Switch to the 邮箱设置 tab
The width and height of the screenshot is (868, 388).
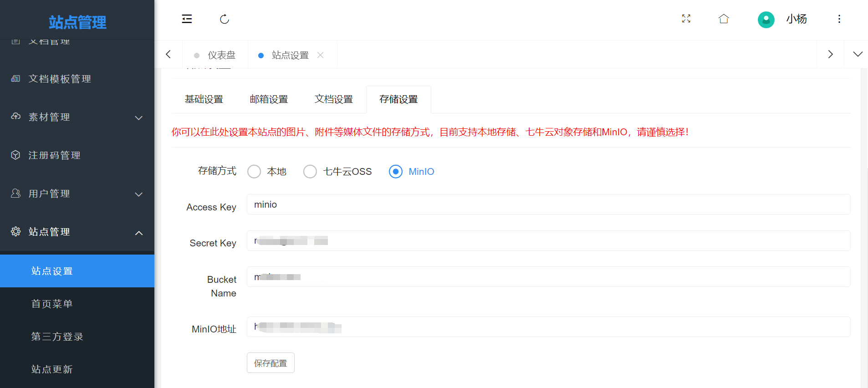click(x=269, y=99)
